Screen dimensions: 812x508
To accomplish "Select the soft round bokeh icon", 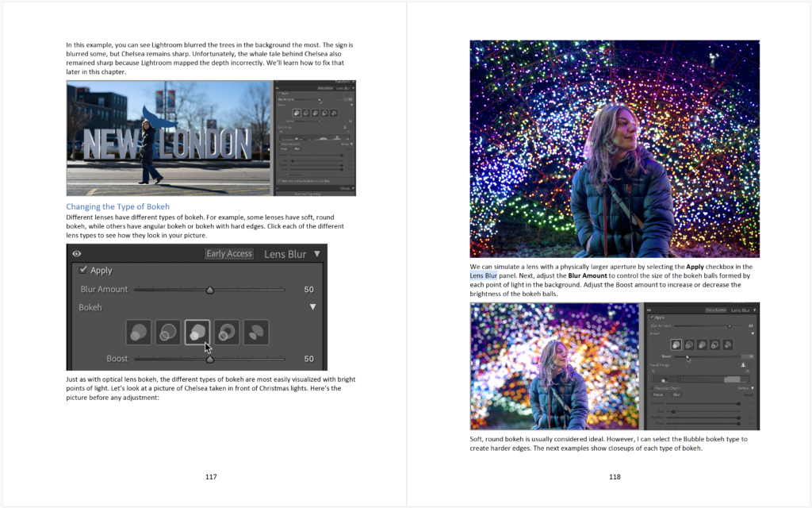I will click(x=139, y=333).
